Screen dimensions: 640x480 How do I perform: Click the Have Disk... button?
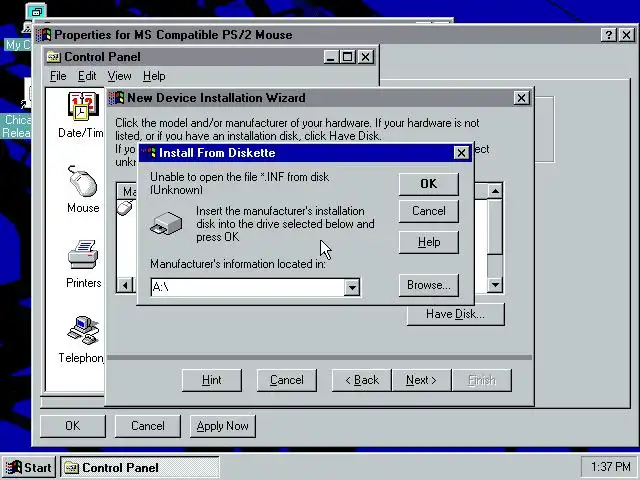pyautogui.click(x=456, y=314)
